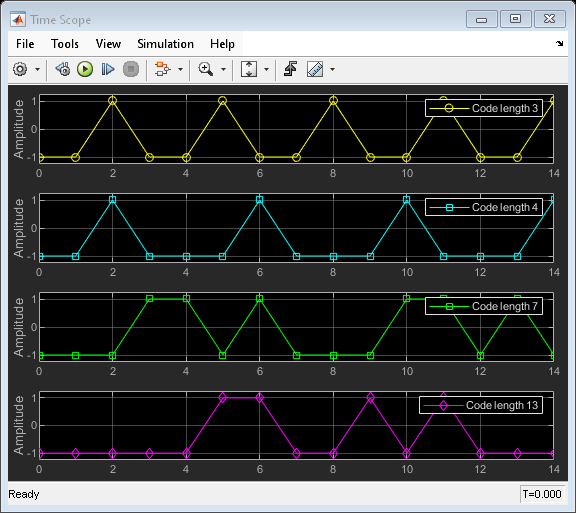Viewport: 576px width, 513px height.
Task: Open Configuration Properties gear icon
Action: (x=20, y=69)
